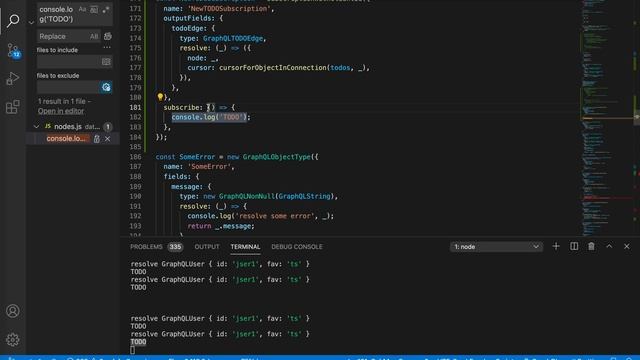This screenshot has height=360, width=640.
Task: Toggle search only in open editors
Action: (x=106, y=62)
